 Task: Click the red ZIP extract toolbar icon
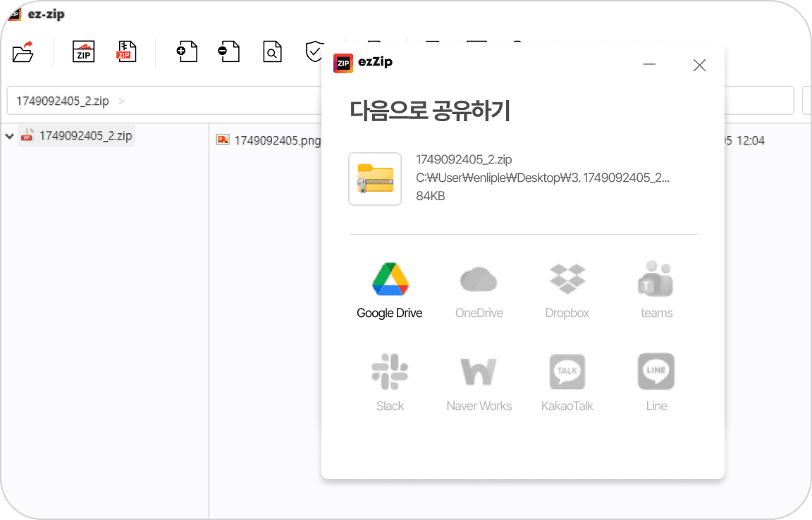(126, 52)
